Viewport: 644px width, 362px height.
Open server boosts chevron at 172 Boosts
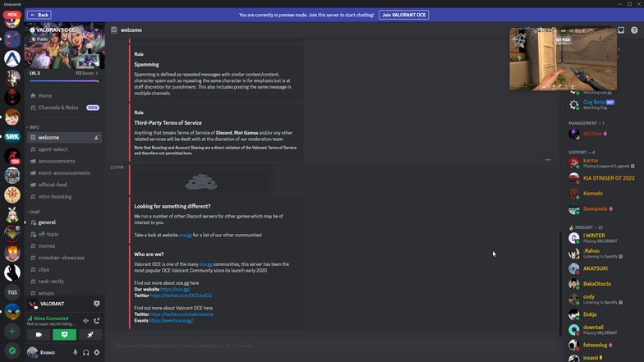[x=97, y=73]
